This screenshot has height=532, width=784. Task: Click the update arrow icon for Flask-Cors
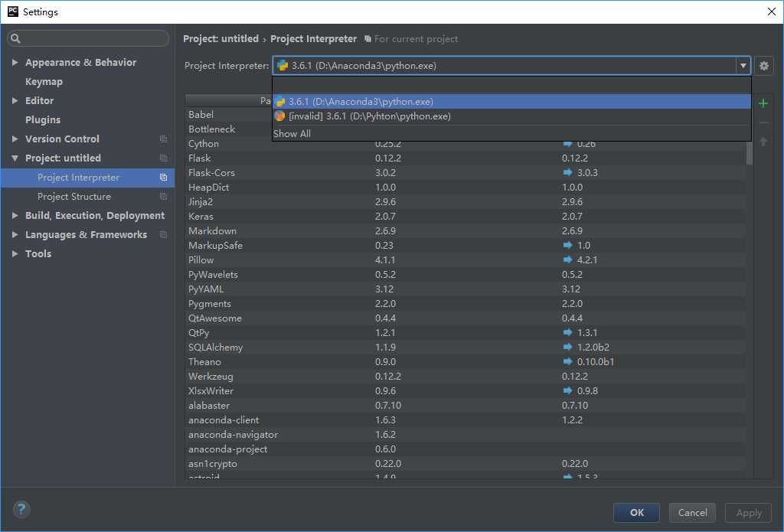click(567, 172)
